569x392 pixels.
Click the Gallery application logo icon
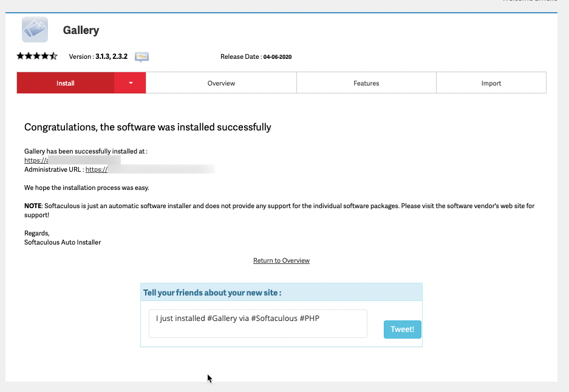pyautogui.click(x=35, y=29)
